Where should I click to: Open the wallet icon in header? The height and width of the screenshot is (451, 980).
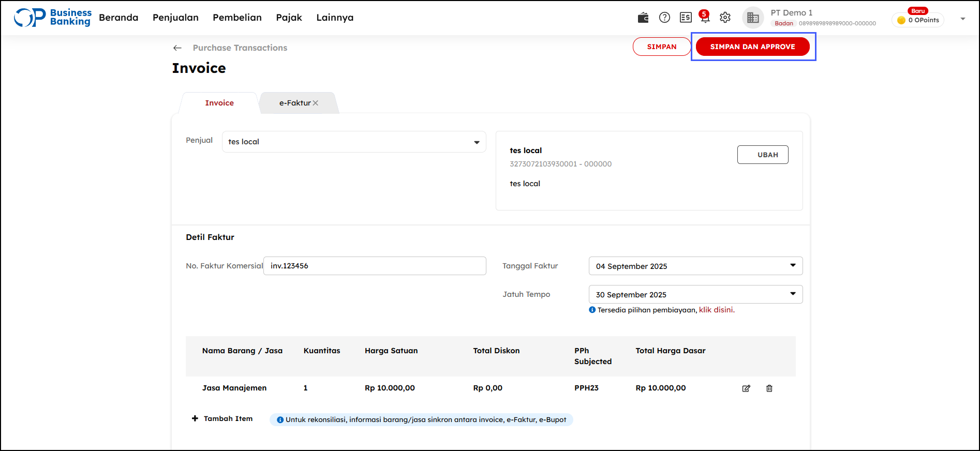tap(643, 18)
